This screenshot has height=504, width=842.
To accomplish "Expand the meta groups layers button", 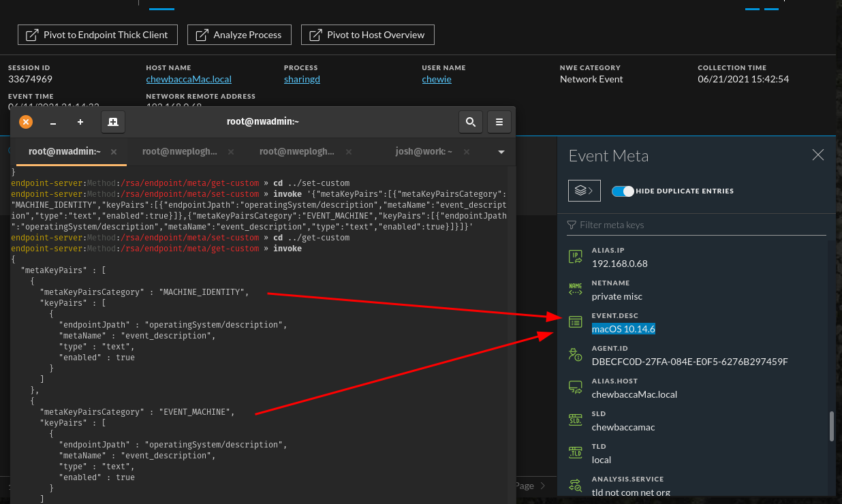I will [584, 191].
